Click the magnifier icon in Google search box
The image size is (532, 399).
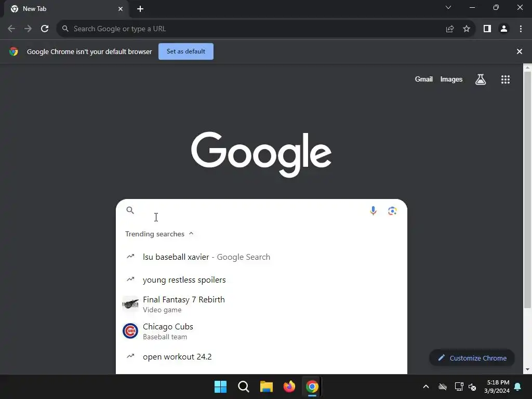[x=130, y=210]
